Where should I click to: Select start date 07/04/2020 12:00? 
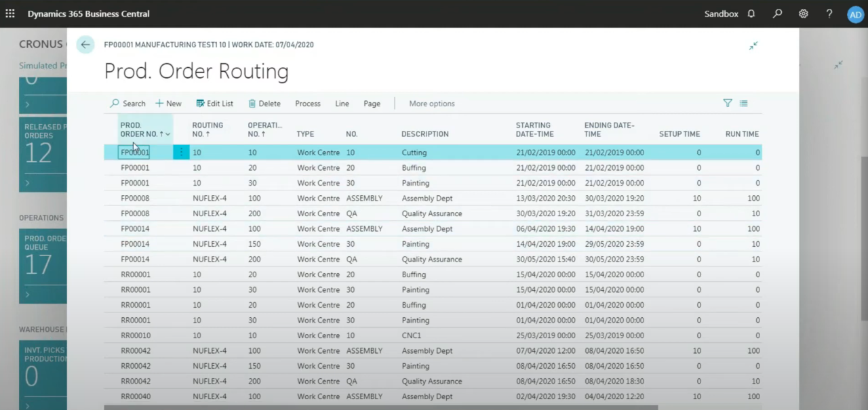pyautogui.click(x=546, y=351)
